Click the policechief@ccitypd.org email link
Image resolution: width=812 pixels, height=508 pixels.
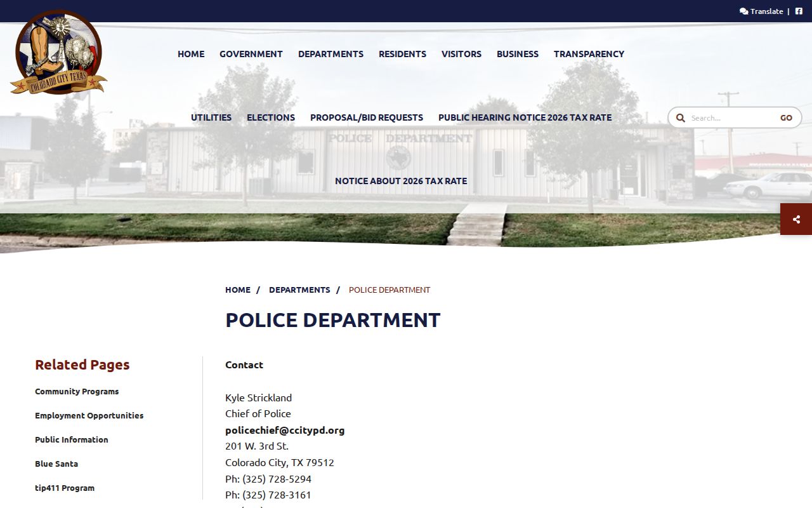[285, 430]
